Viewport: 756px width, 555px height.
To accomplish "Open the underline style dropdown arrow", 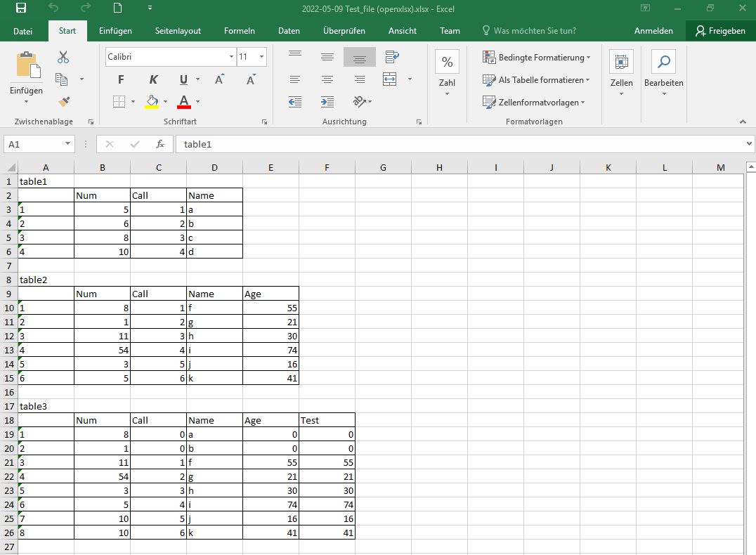I will coord(197,79).
